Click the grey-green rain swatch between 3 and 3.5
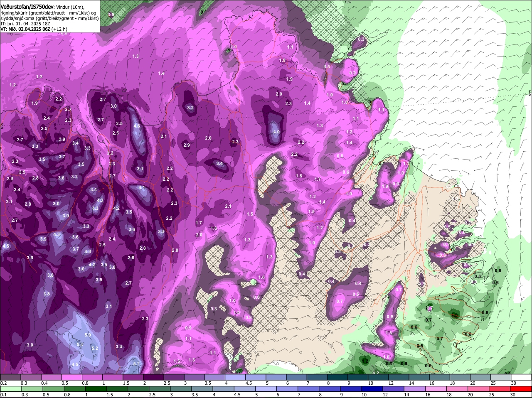Screen dimensions: 532x398 [x=182, y=389]
